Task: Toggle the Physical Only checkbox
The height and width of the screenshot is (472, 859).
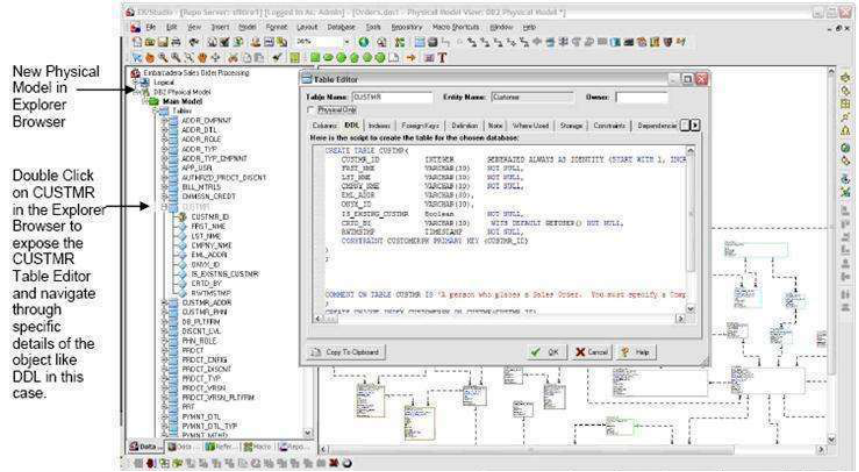Action: click(x=309, y=109)
